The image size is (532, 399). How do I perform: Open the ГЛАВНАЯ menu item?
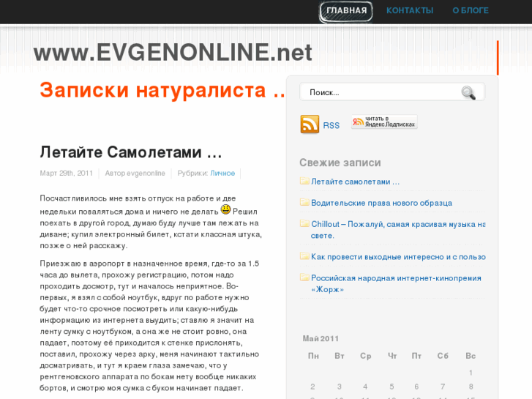coord(345,11)
